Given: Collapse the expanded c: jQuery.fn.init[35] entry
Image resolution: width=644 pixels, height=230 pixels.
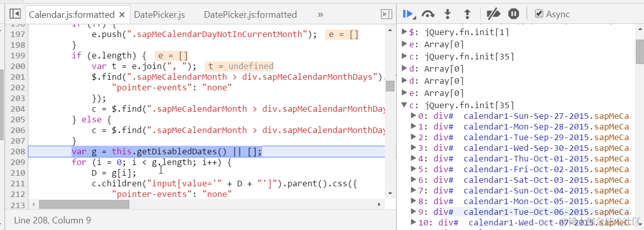Looking at the screenshot, I should point(405,105).
